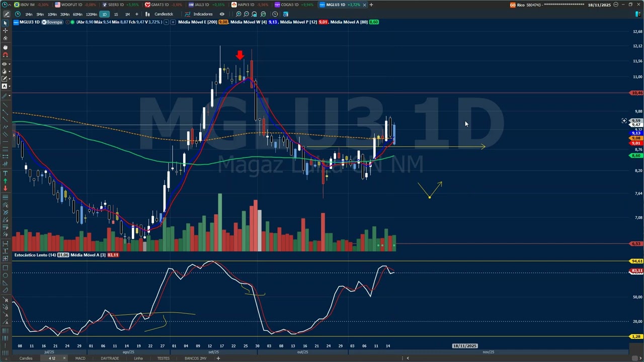This screenshot has width=644, height=362.
Task: Click the 8,60 green moving average price tag
Action: [636, 156]
